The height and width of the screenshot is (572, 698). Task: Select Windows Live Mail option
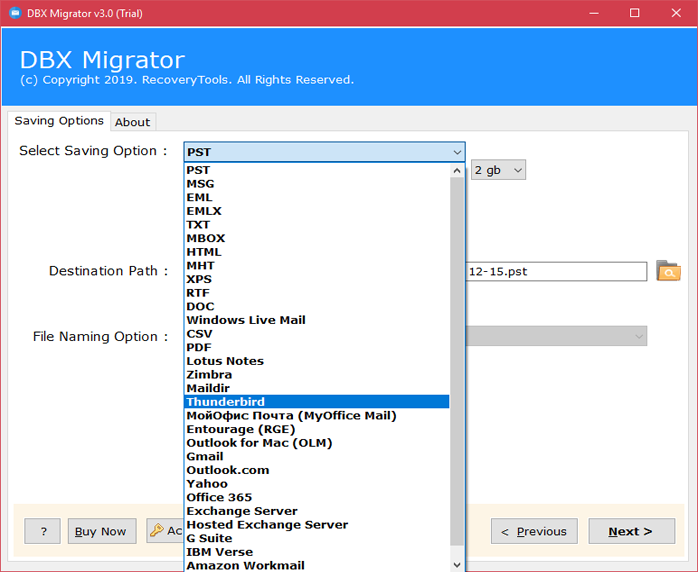[x=317, y=320]
